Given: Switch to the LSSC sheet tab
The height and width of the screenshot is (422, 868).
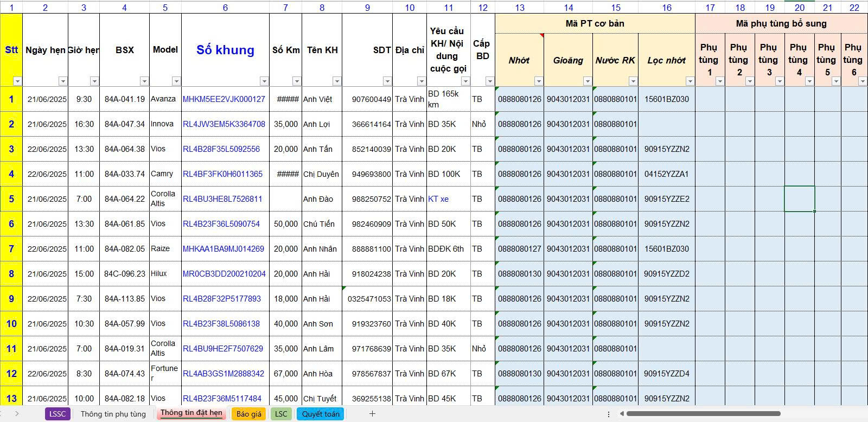Looking at the screenshot, I should 58,414.
